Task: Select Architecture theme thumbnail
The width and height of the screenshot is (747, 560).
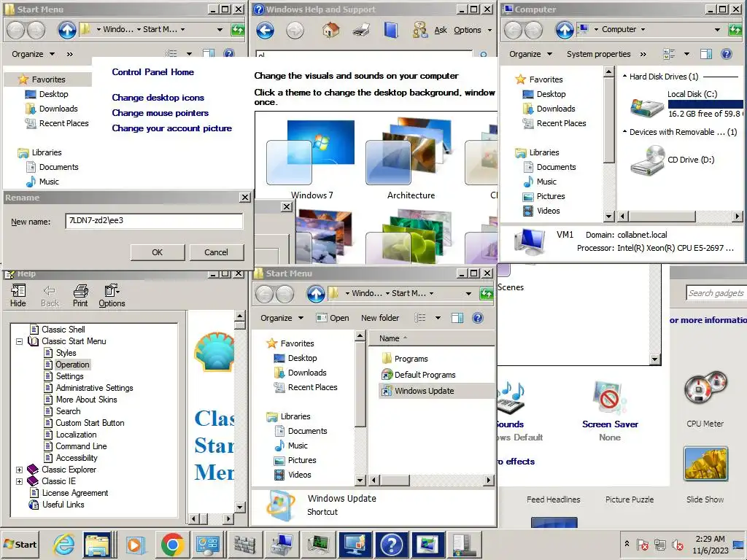Action: [x=411, y=160]
